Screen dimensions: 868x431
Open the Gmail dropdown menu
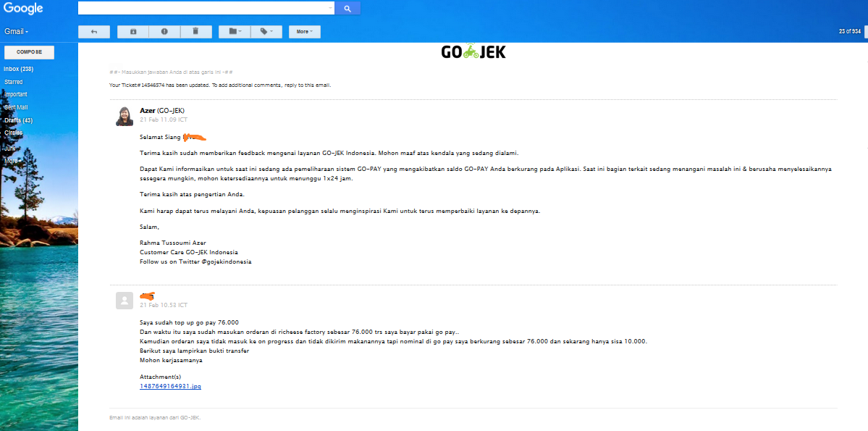click(16, 32)
